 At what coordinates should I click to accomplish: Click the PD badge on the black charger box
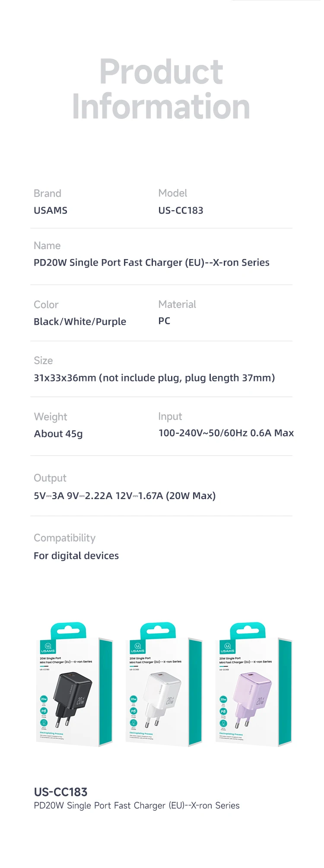[x=44, y=711]
